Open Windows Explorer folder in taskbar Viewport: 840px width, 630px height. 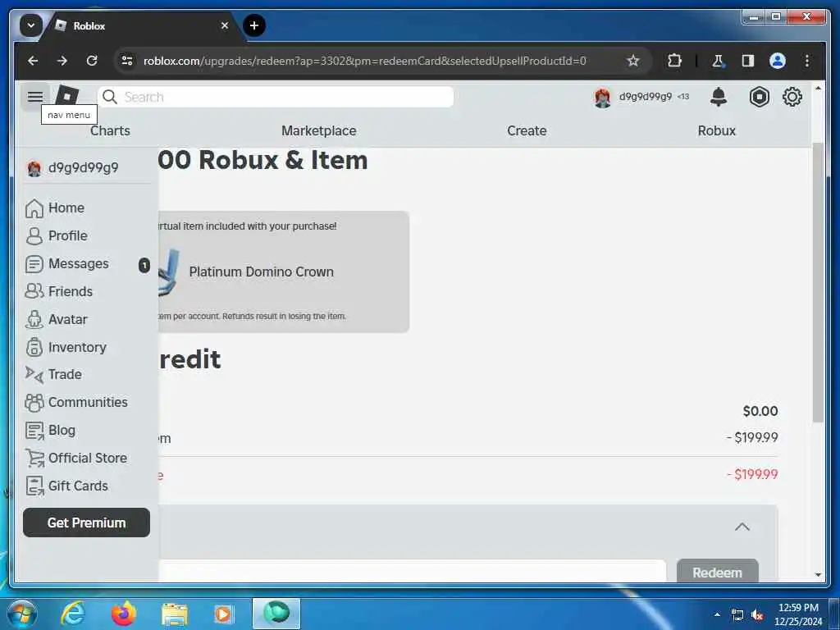(x=174, y=614)
